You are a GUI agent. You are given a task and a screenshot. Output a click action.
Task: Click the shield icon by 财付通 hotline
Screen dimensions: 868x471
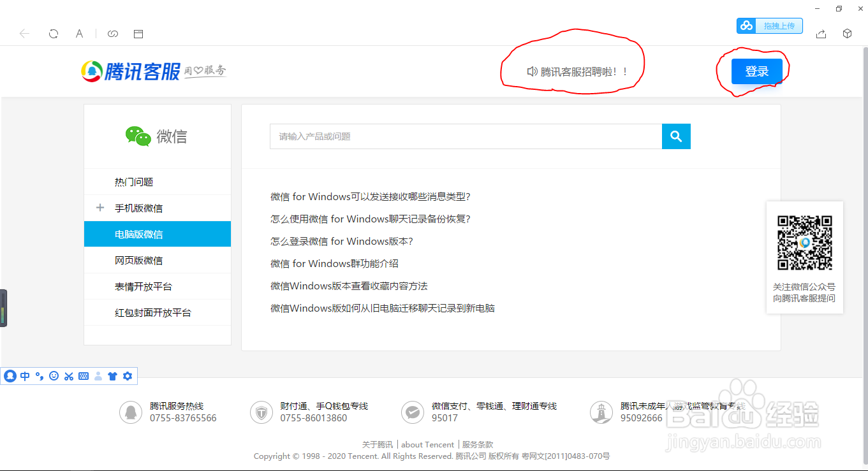[x=261, y=412]
